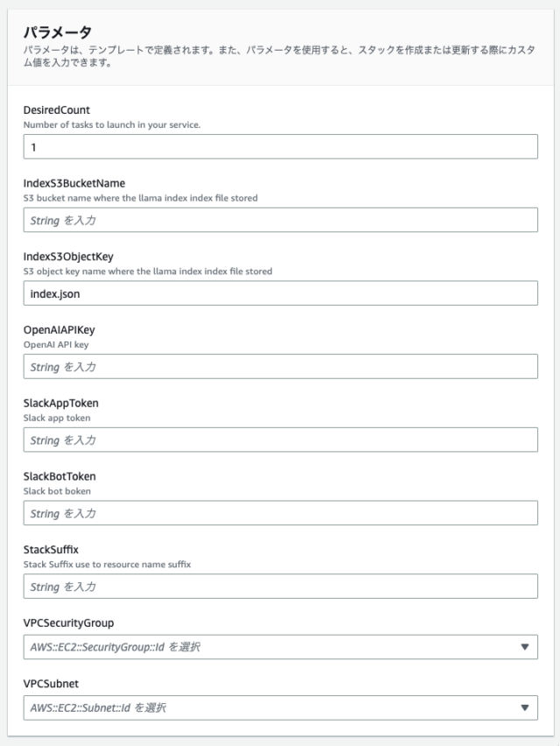Click the VPCSubnet label text
The image size is (560, 746).
[51, 684]
